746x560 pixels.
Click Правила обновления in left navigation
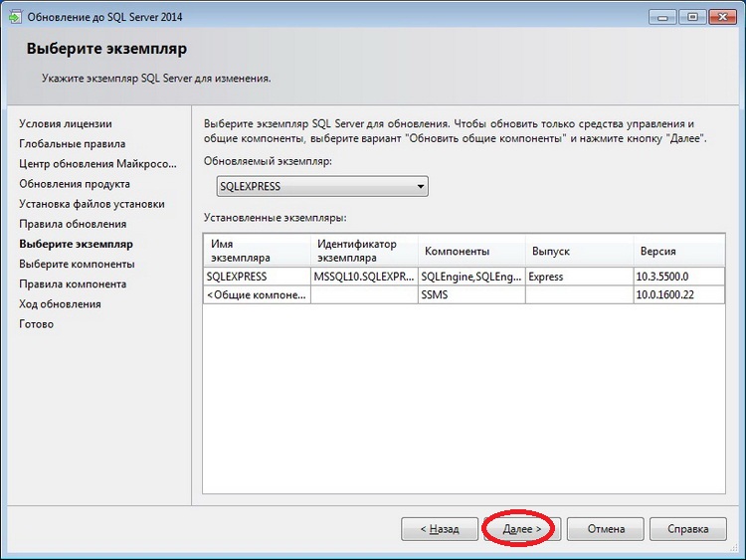[x=73, y=224]
